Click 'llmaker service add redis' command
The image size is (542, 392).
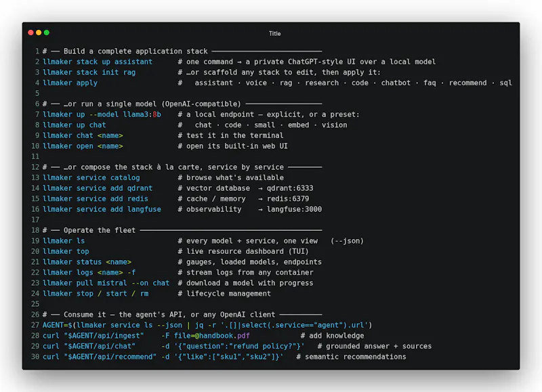[x=96, y=198]
